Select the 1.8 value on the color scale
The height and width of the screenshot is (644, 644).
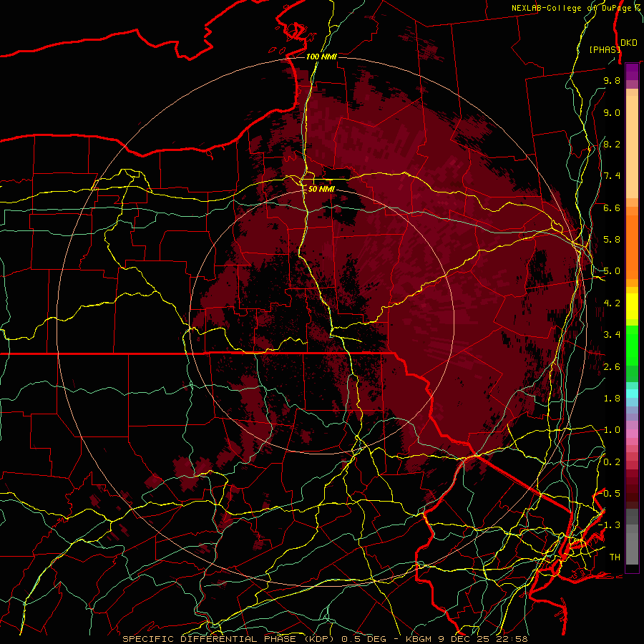[x=612, y=399]
